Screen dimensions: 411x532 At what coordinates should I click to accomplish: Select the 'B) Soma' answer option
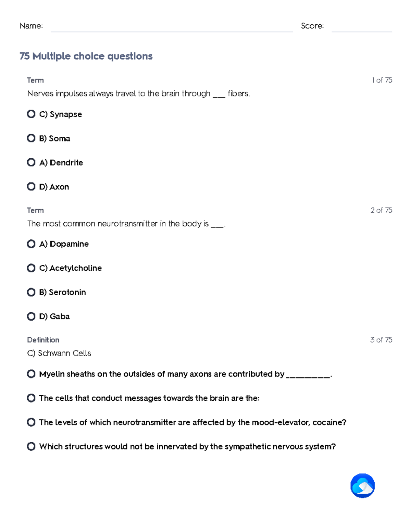click(31, 138)
